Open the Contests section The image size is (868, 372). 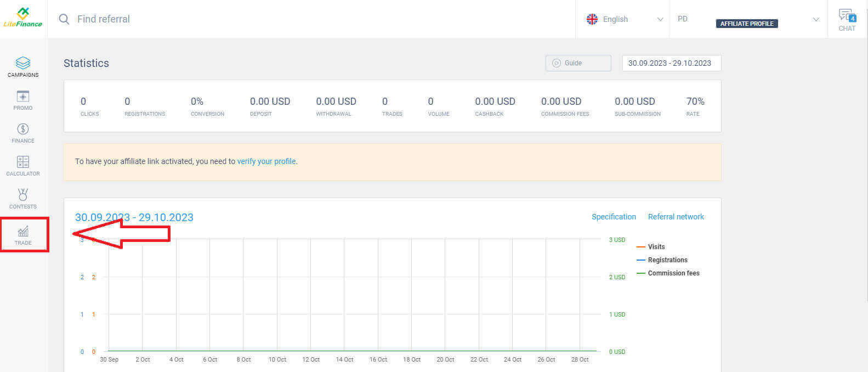click(23, 199)
